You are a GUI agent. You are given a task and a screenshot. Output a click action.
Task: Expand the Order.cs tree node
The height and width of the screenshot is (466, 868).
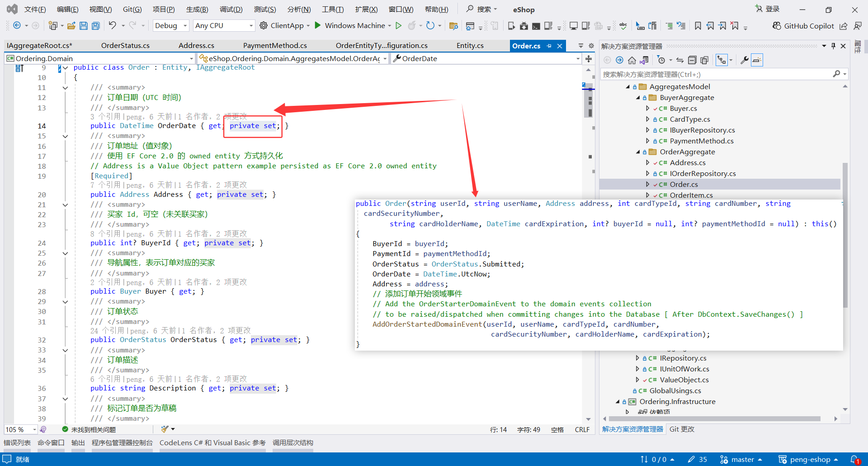tap(648, 185)
